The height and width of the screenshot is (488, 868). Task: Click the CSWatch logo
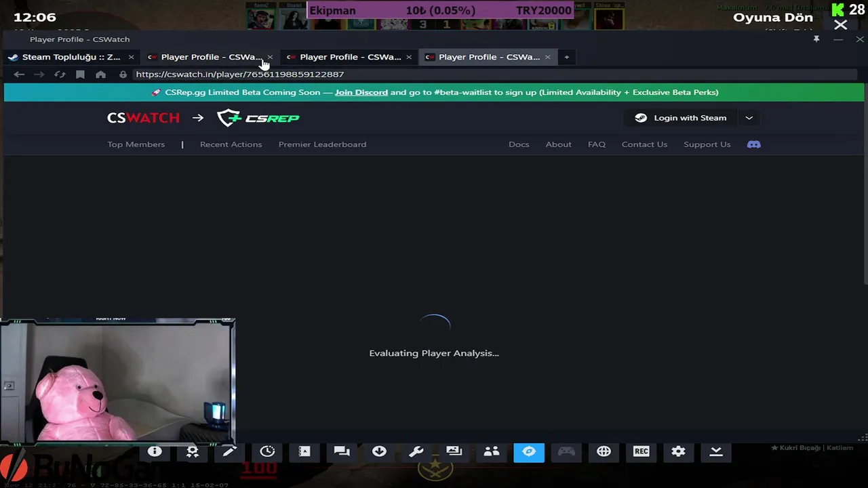click(143, 118)
